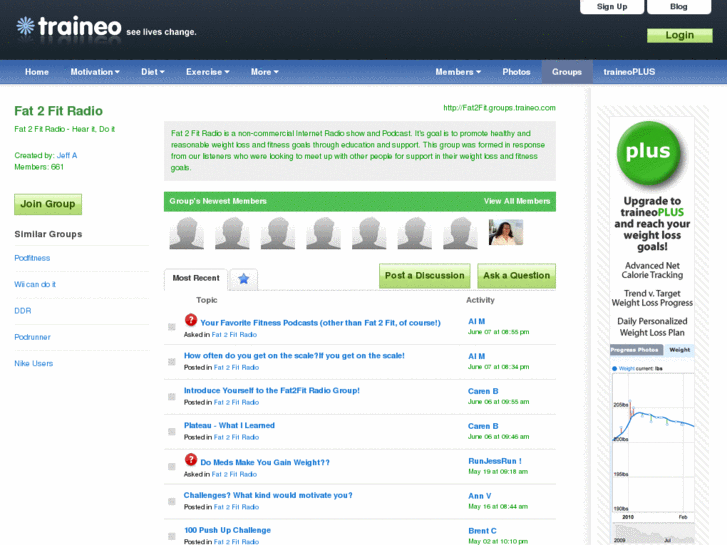Select Weight tab in sidebar ad

pos(679,350)
